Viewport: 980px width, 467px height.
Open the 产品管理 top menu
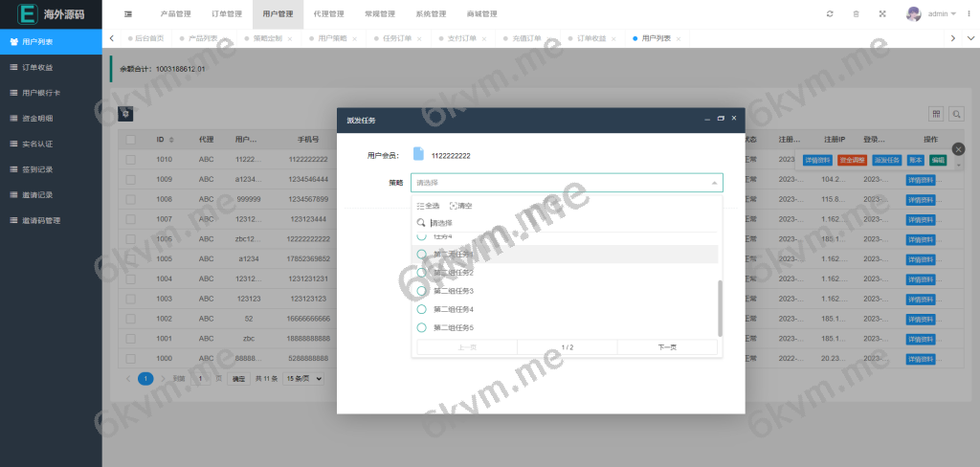coord(176,14)
